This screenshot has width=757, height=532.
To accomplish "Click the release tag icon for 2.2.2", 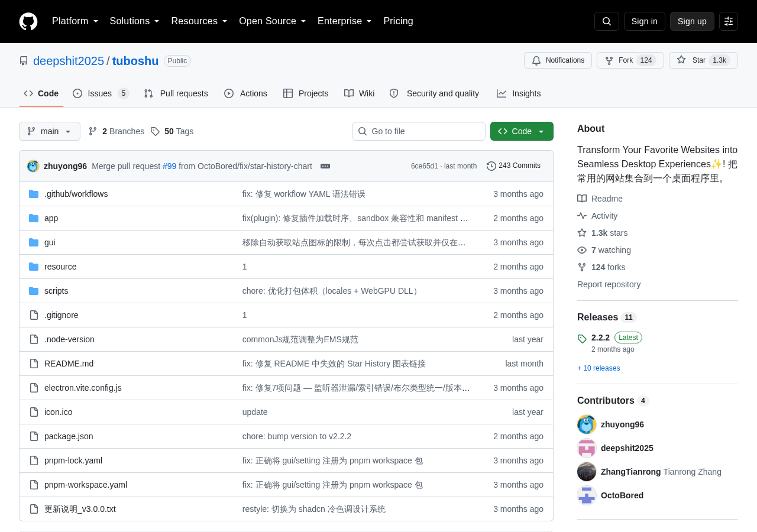I will (582, 339).
